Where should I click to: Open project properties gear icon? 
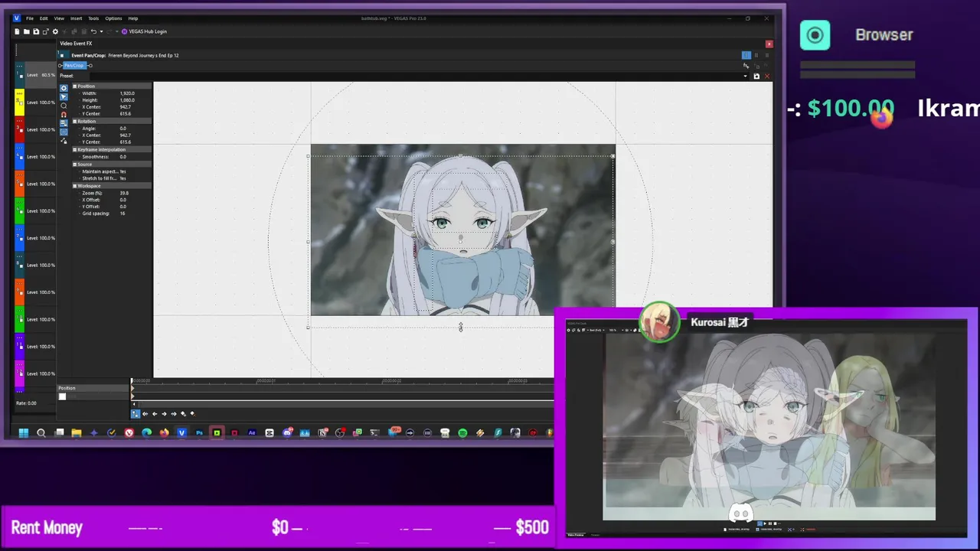click(55, 31)
